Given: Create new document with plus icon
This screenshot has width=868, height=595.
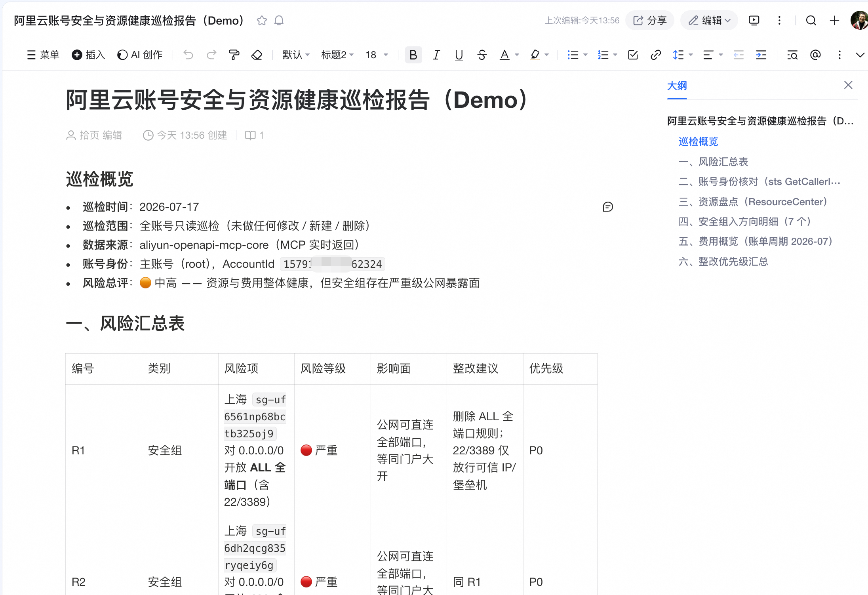Looking at the screenshot, I should coord(834,21).
